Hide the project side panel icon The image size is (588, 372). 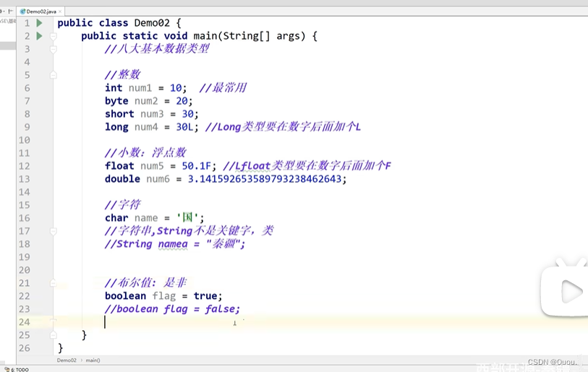click(11, 12)
